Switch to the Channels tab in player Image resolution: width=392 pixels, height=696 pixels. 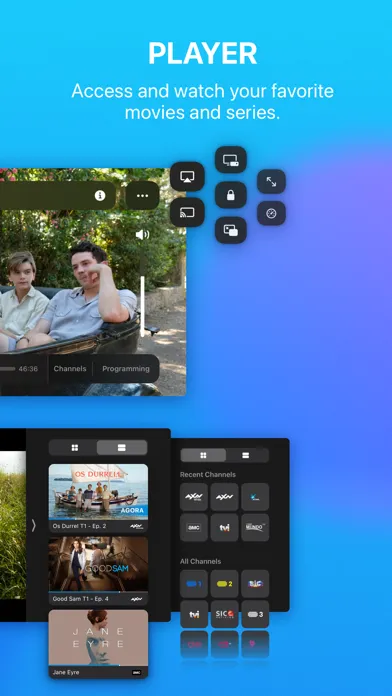coord(70,369)
